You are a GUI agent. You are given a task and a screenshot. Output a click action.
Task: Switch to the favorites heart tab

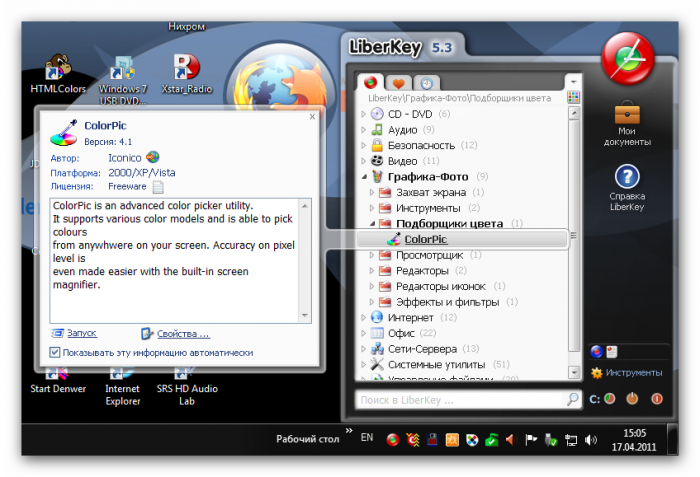[x=399, y=83]
